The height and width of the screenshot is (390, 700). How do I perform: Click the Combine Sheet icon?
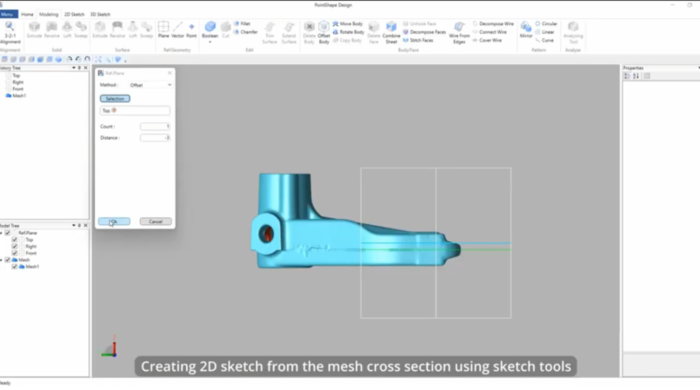[391, 33]
